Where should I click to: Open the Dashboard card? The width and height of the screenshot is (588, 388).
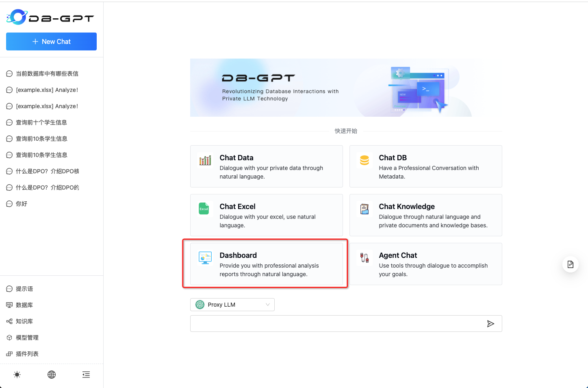pos(267,264)
